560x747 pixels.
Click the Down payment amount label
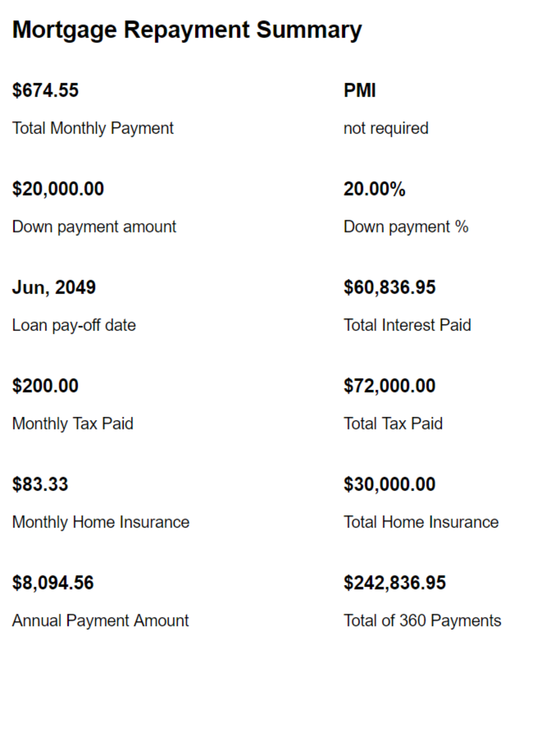[x=94, y=227]
